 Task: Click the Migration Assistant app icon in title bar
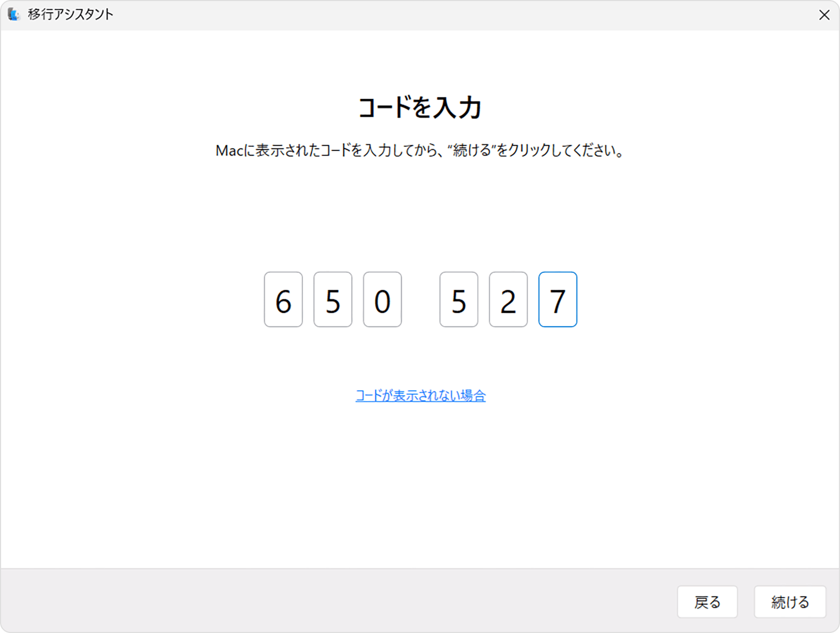tap(14, 14)
